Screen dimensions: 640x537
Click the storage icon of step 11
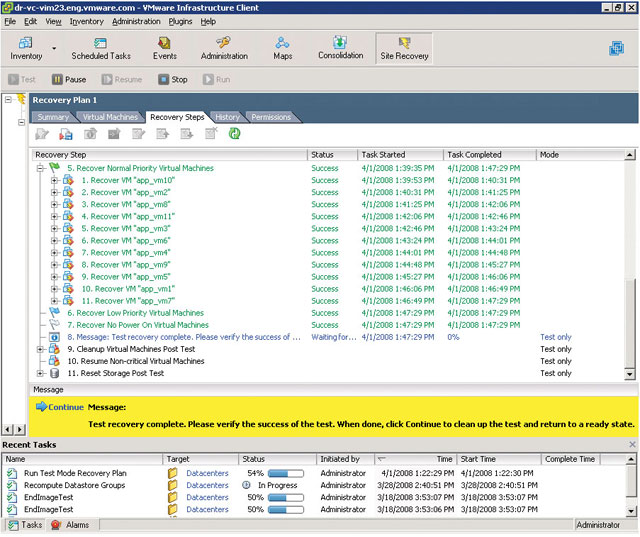[54, 373]
